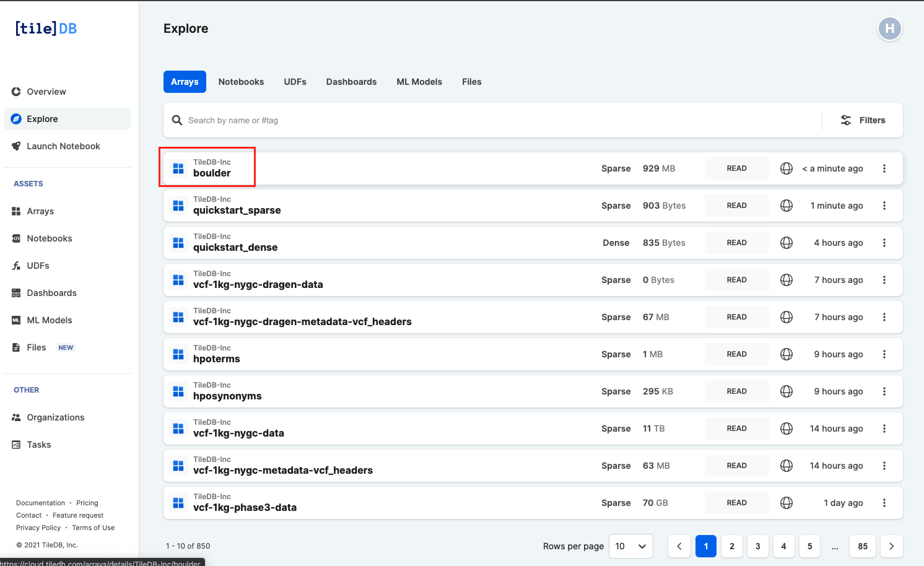Screen dimensions: 924x566
Task: Jump to page 85
Action: coord(862,546)
